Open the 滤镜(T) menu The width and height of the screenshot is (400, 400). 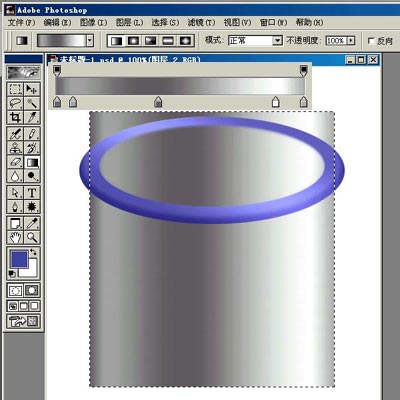201,22
